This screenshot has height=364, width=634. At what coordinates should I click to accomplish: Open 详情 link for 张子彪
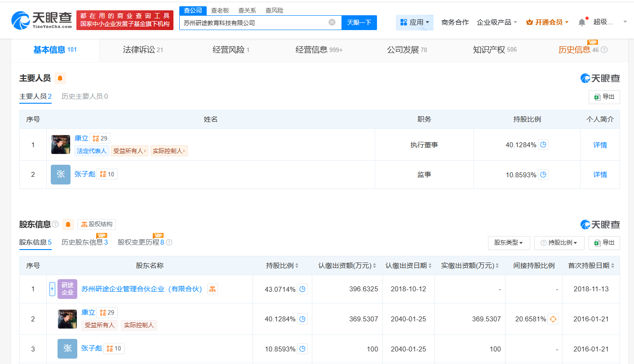click(x=600, y=175)
